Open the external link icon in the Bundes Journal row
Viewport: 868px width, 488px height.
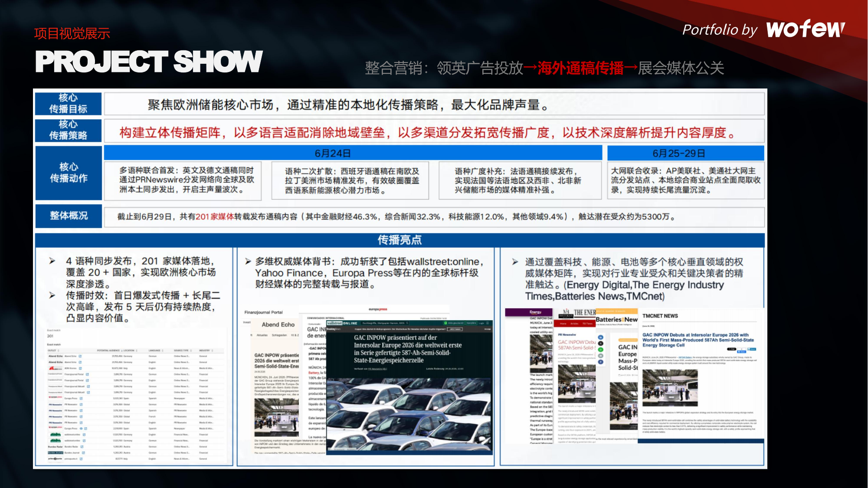[x=83, y=452]
